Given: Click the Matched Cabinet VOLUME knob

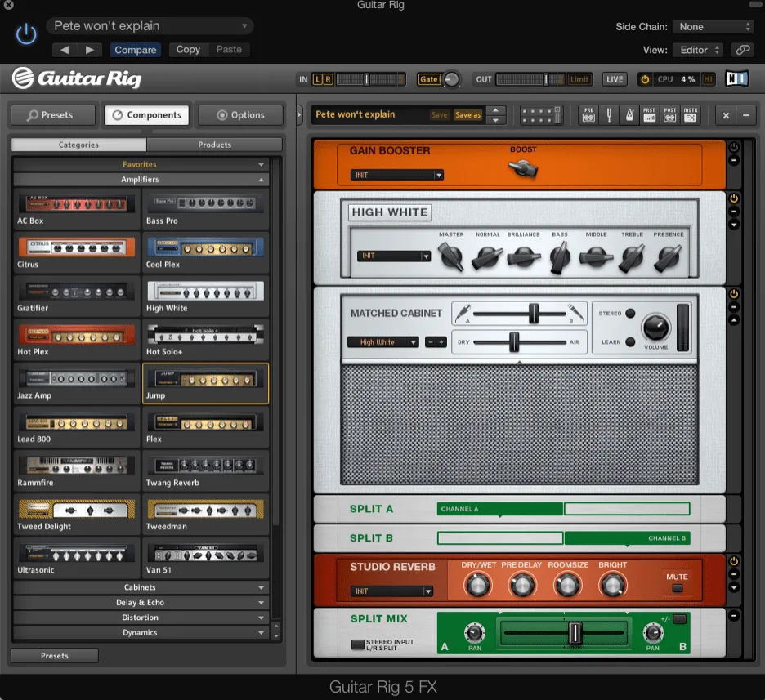Looking at the screenshot, I should tap(655, 328).
